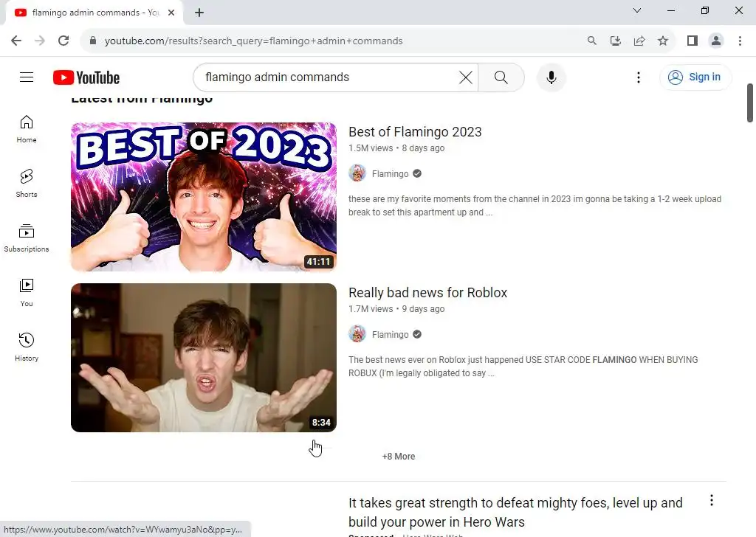756x537 pixels.
Task: Open the Chrome profile avatar
Action: coord(716,41)
